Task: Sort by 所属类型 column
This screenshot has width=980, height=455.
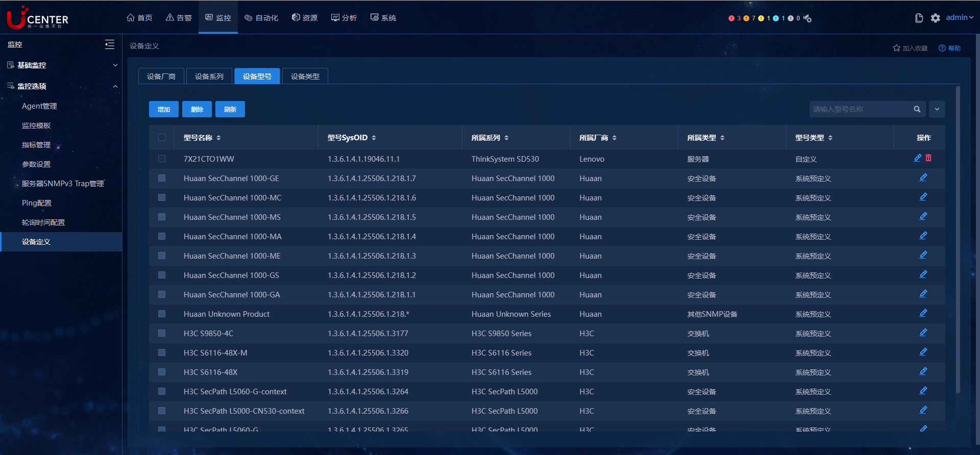Action: pyautogui.click(x=722, y=138)
